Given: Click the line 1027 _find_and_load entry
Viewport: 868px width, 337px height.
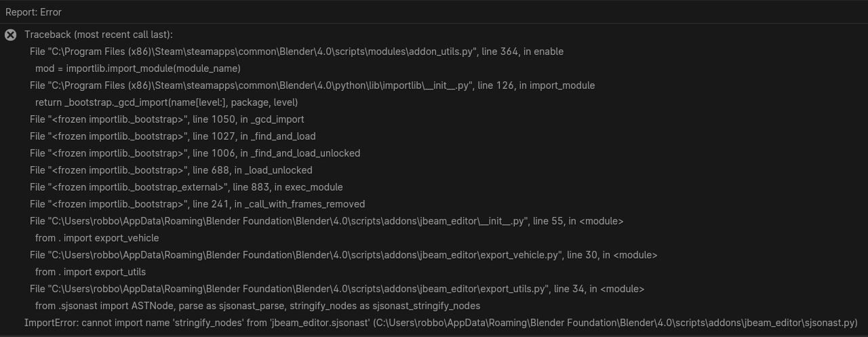Looking at the screenshot, I should point(172,136).
